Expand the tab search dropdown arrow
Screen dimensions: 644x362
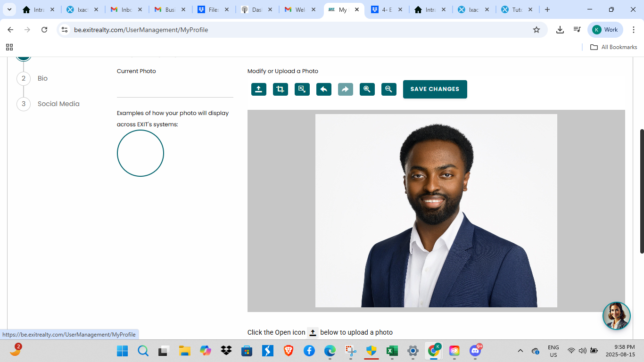[x=9, y=9]
